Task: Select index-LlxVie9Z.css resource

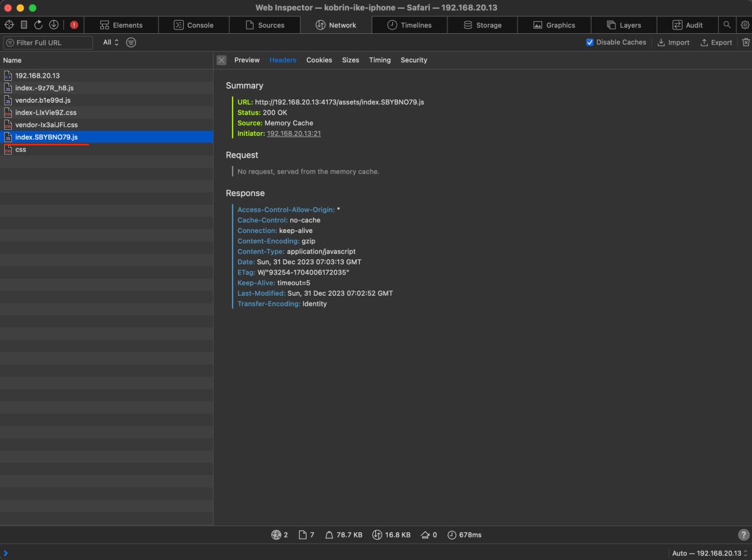Action: [x=107, y=113]
